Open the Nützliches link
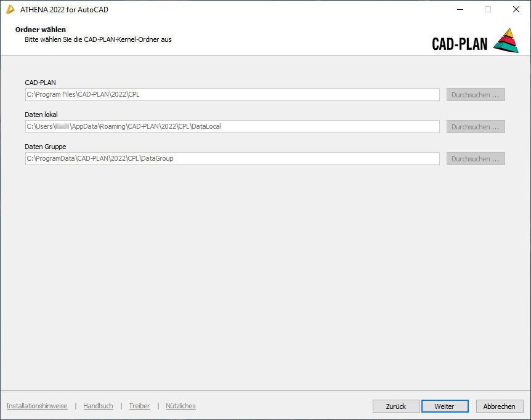The height and width of the screenshot is (420, 531). [x=180, y=406]
